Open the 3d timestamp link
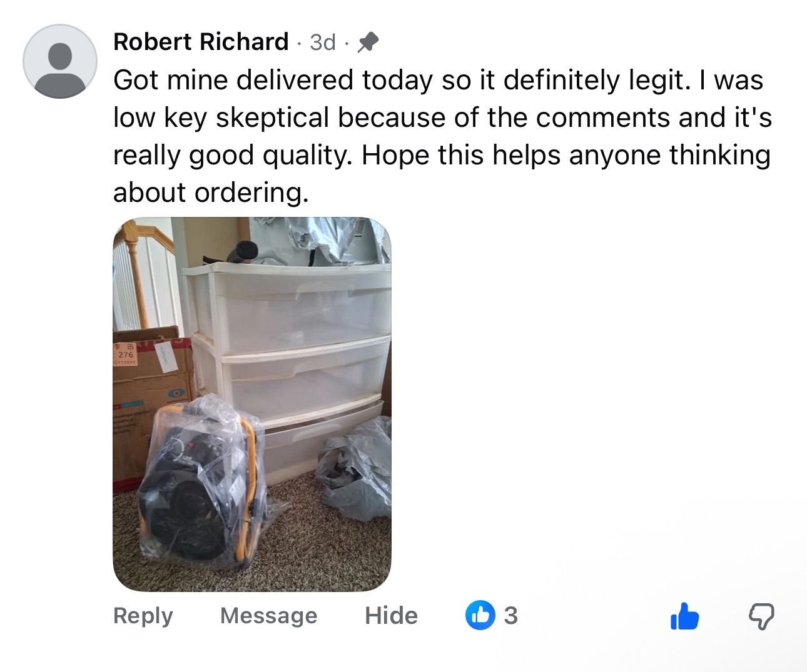The height and width of the screenshot is (672, 807). pyautogui.click(x=323, y=43)
